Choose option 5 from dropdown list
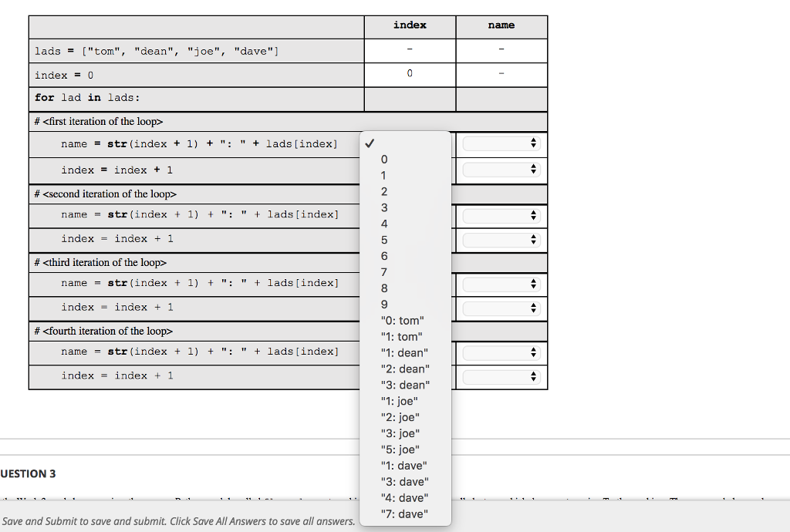Image resolution: width=790 pixels, height=532 pixels. [405, 240]
